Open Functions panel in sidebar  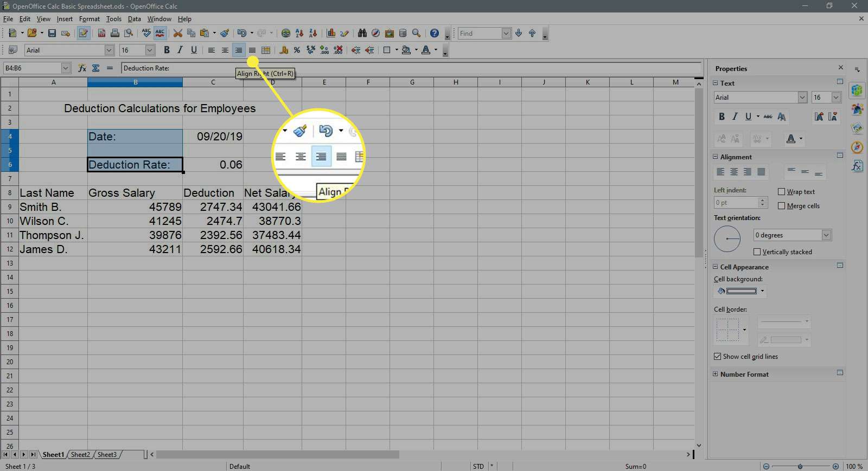(857, 166)
